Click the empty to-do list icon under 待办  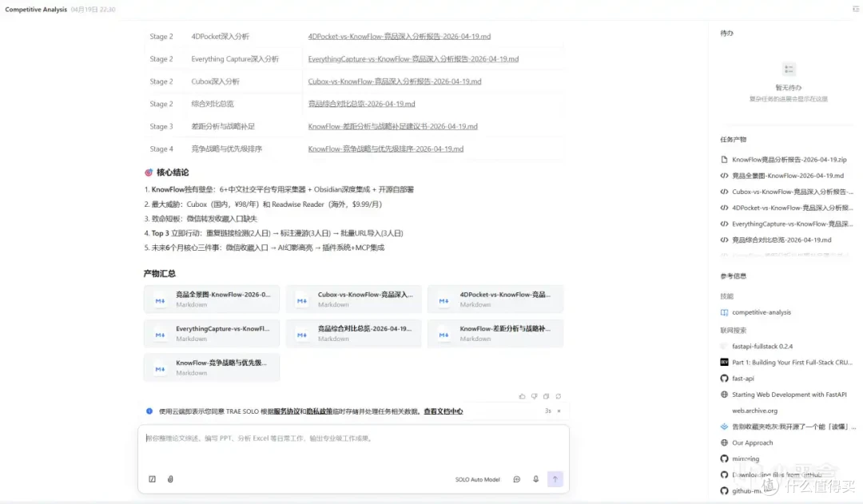click(x=789, y=69)
